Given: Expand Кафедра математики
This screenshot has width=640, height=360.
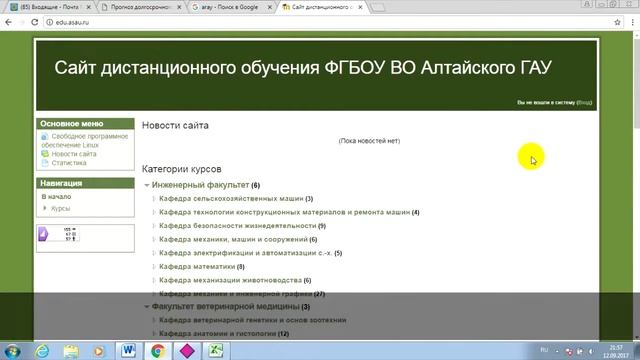Looking at the screenshot, I should 154,267.
